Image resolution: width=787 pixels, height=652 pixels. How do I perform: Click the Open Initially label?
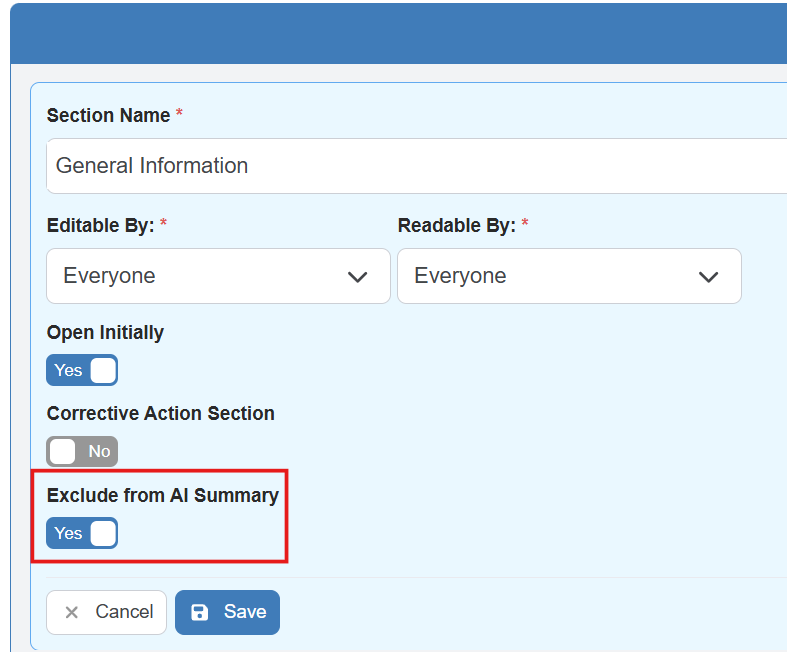click(x=105, y=332)
